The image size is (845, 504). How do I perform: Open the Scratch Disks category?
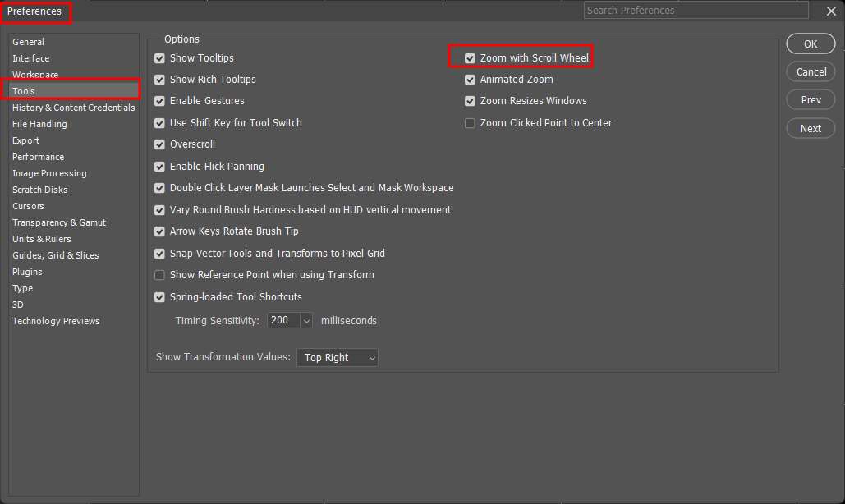pyautogui.click(x=40, y=190)
